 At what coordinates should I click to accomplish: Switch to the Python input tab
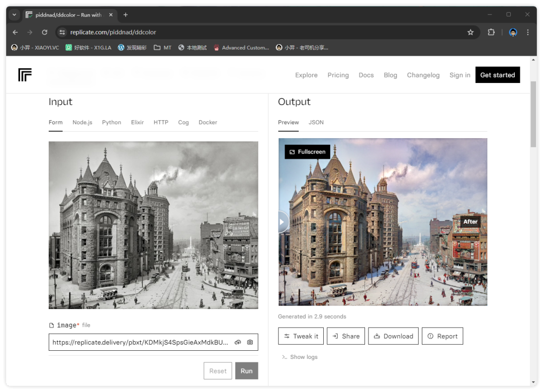111,122
